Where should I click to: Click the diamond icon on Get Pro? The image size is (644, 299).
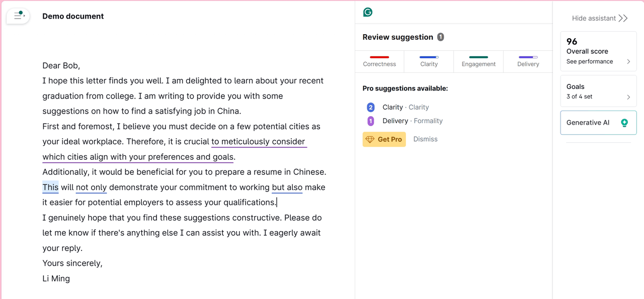coord(370,139)
